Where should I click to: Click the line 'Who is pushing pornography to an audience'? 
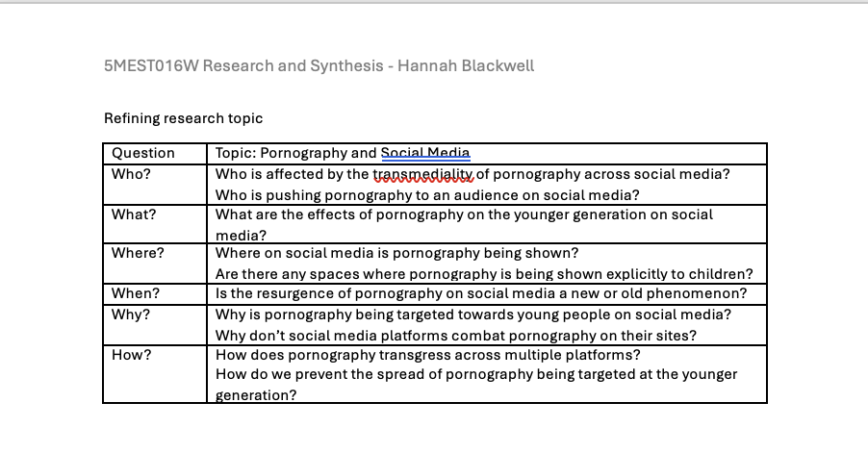427,195
